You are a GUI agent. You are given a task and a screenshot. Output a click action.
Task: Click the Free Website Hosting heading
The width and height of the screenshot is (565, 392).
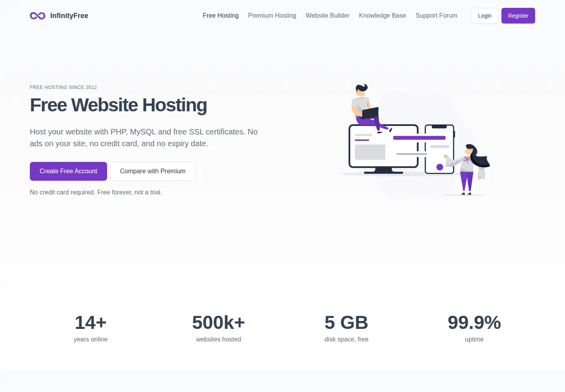pyautogui.click(x=118, y=105)
